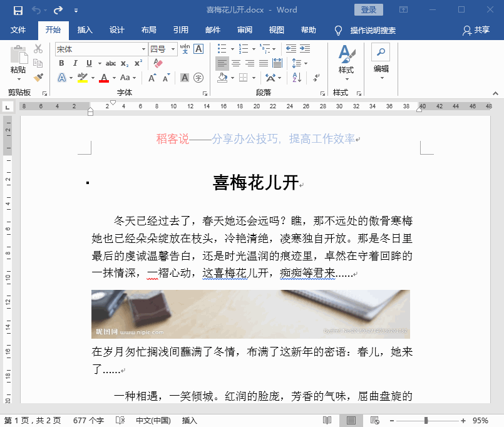Image resolution: width=504 pixels, height=427 pixels.
Task: Align paragraph text right
Action: pyautogui.click(x=250, y=63)
